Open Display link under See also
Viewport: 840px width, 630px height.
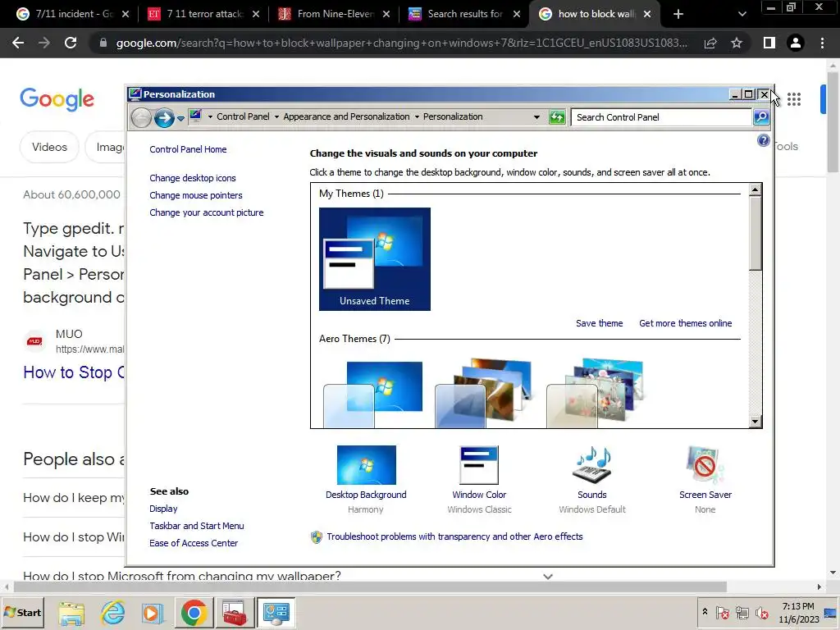[x=163, y=509]
